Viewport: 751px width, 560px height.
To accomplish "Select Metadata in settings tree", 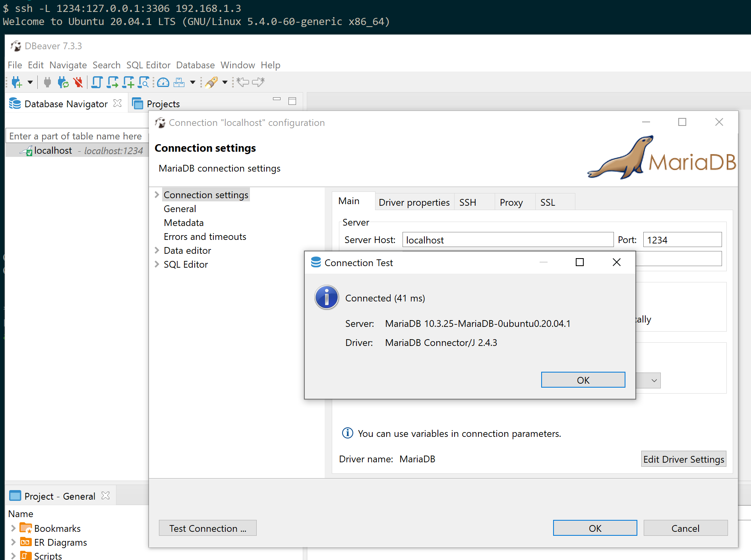I will click(x=184, y=223).
